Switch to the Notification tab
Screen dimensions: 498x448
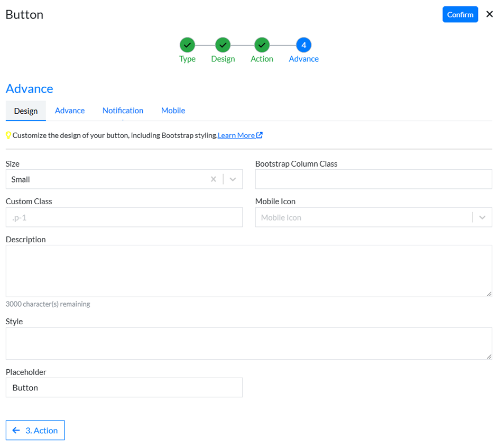click(123, 111)
